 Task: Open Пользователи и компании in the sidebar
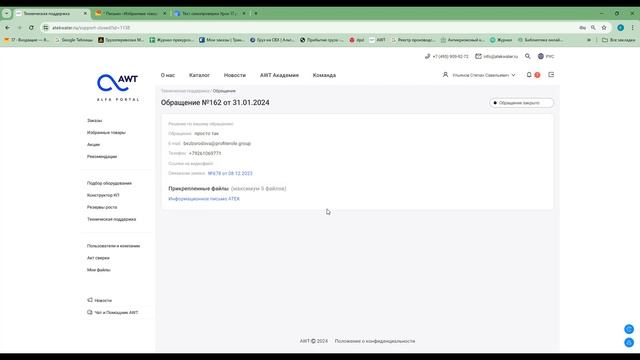(113, 246)
